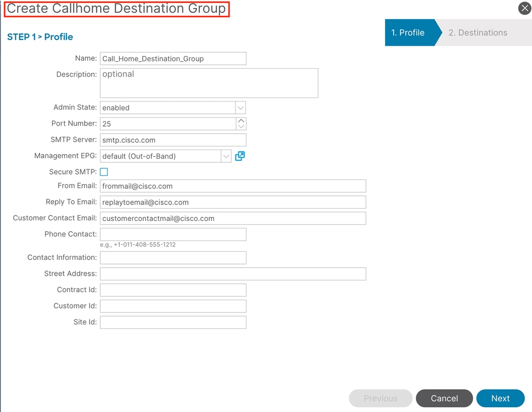Expand the Admin State dropdown
Image resolution: width=532 pixels, height=412 pixels.
(x=240, y=108)
